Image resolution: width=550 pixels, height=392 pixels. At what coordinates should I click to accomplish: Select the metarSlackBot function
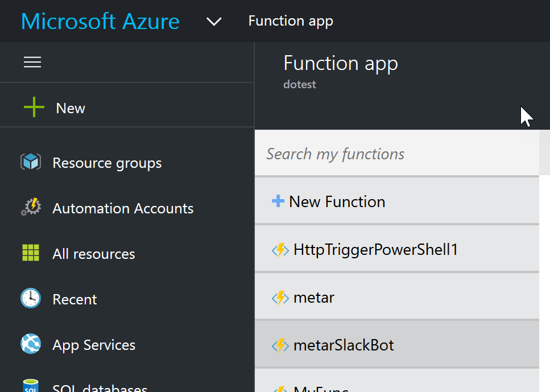[x=396, y=345]
